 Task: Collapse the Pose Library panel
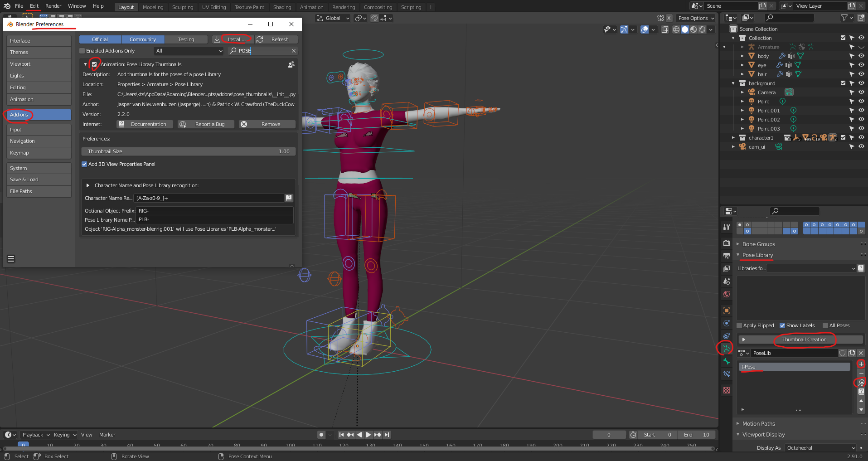tap(738, 255)
